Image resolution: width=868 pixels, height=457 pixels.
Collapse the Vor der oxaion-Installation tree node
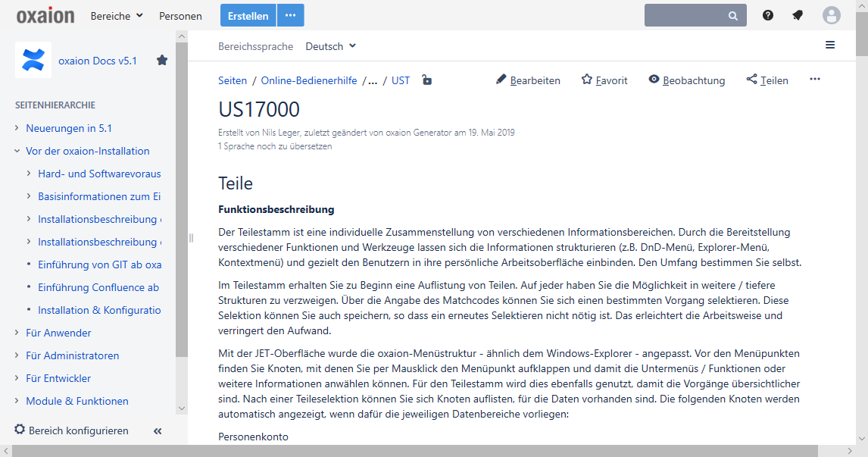click(17, 152)
